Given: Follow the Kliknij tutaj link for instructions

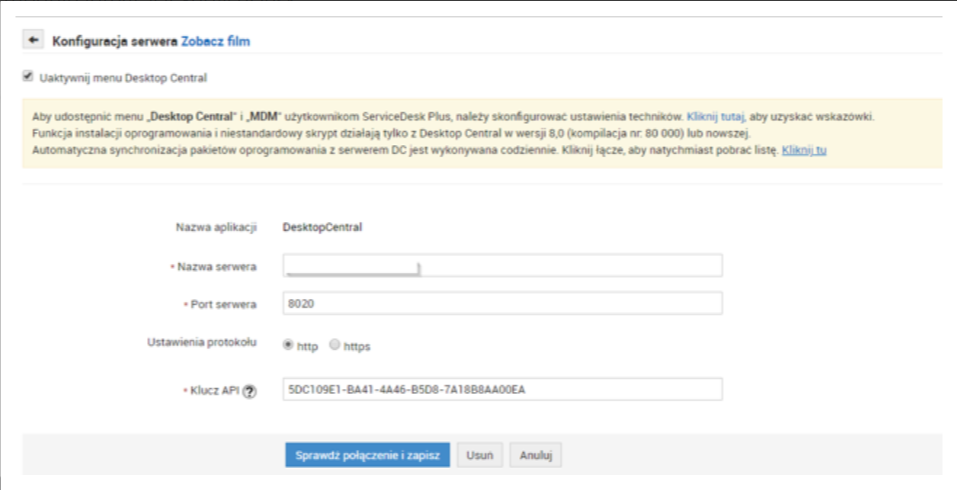Looking at the screenshot, I should (715, 116).
